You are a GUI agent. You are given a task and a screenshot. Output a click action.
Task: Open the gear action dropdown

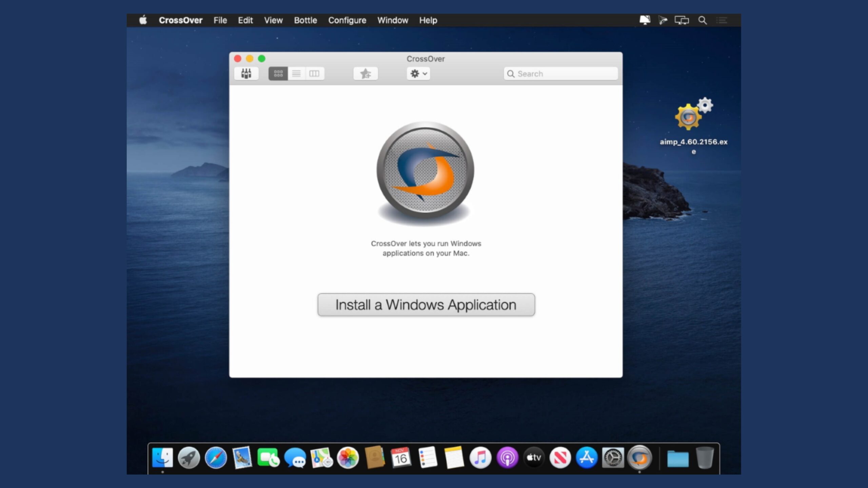[x=418, y=74]
